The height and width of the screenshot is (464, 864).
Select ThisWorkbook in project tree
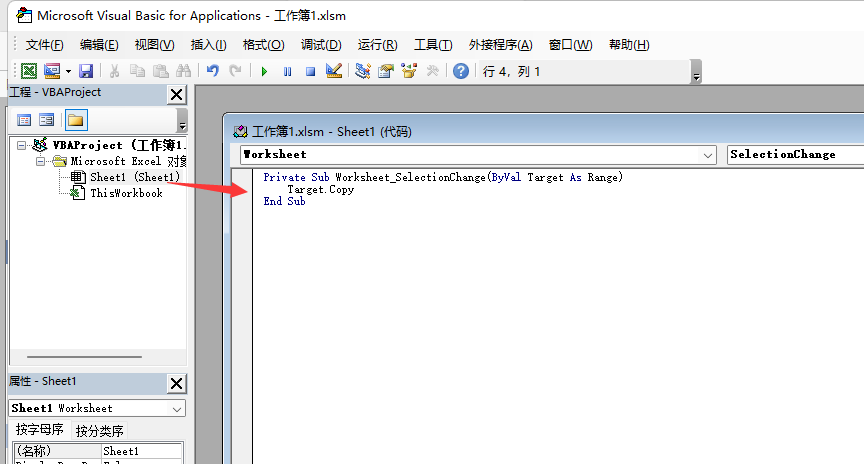click(x=126, y=193)
